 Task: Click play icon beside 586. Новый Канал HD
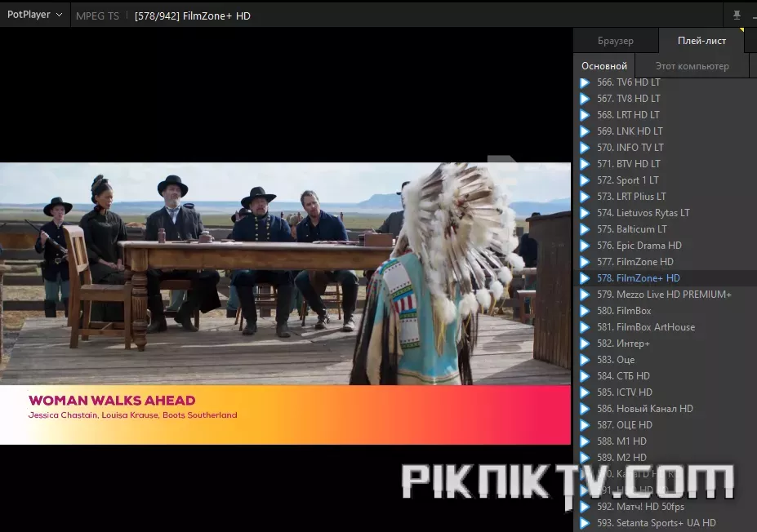click(585, 409)
